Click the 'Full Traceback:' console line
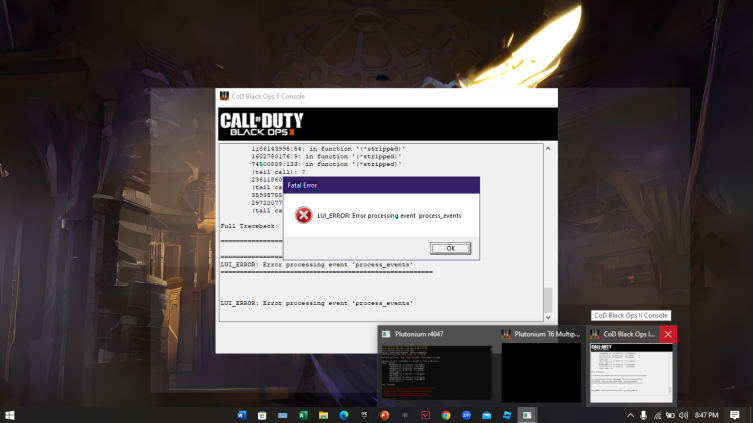The height and width of the screenshot is (423, 753). click(249, 226)
